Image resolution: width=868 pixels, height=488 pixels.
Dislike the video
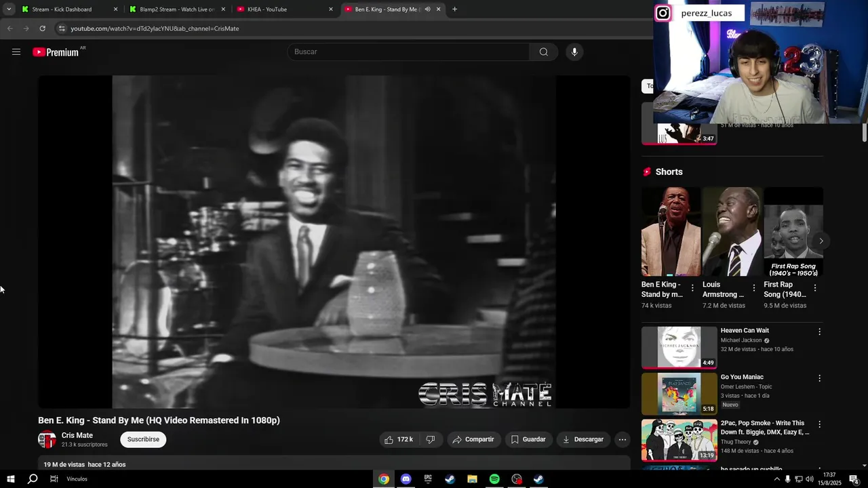point(431,440)
